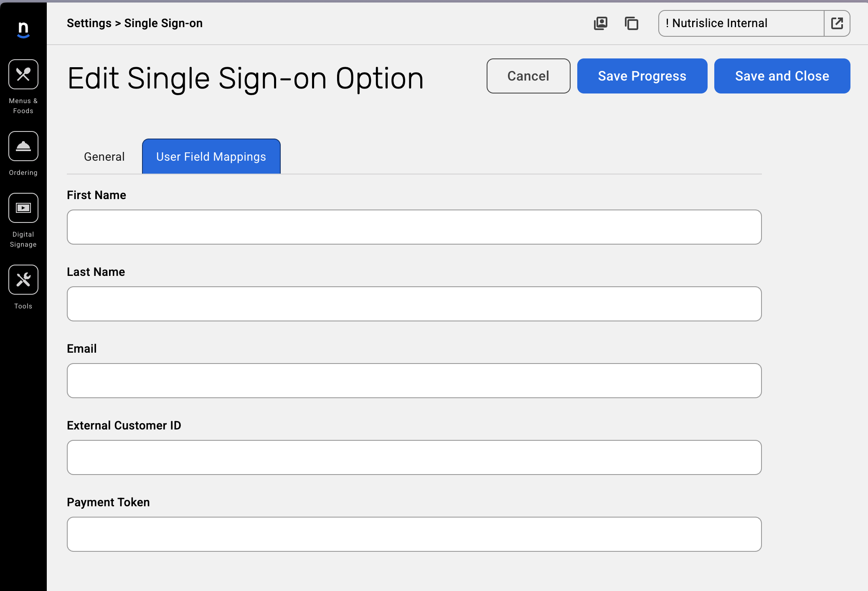The width and height of the screenshot is (868, 591).
Task: Click the Cancel button
Action: coord(528,76)
